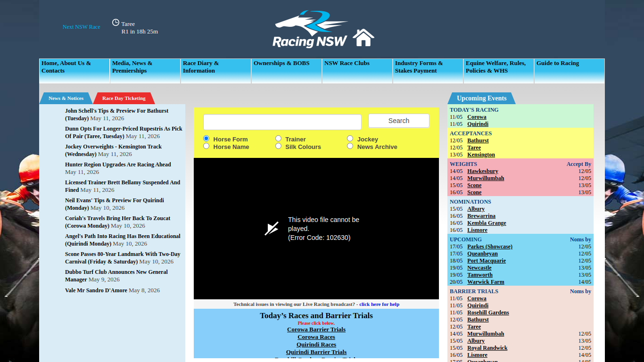644x362 pixels.
Task: Open 'click here for help' link
Action: [379, 304]
